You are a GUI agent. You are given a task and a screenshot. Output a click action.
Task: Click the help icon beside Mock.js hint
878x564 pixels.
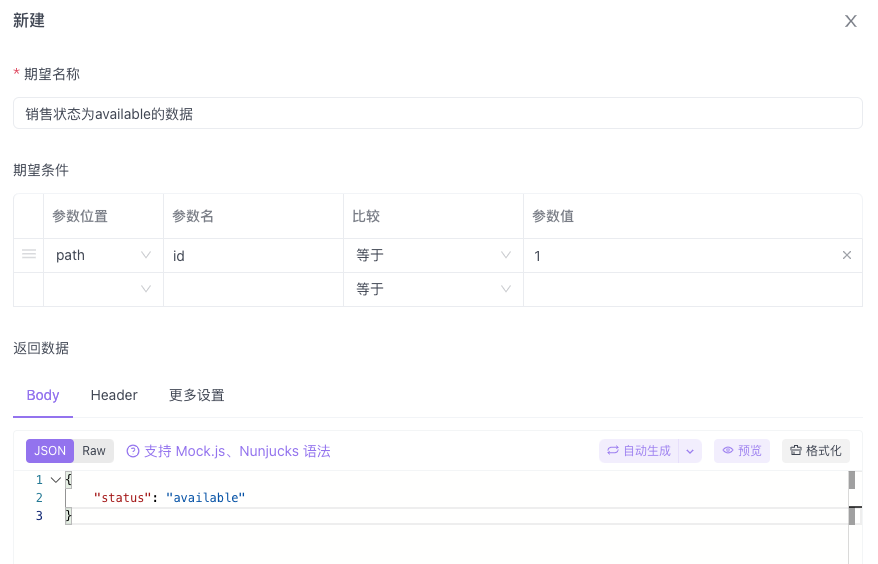[133, 451]
